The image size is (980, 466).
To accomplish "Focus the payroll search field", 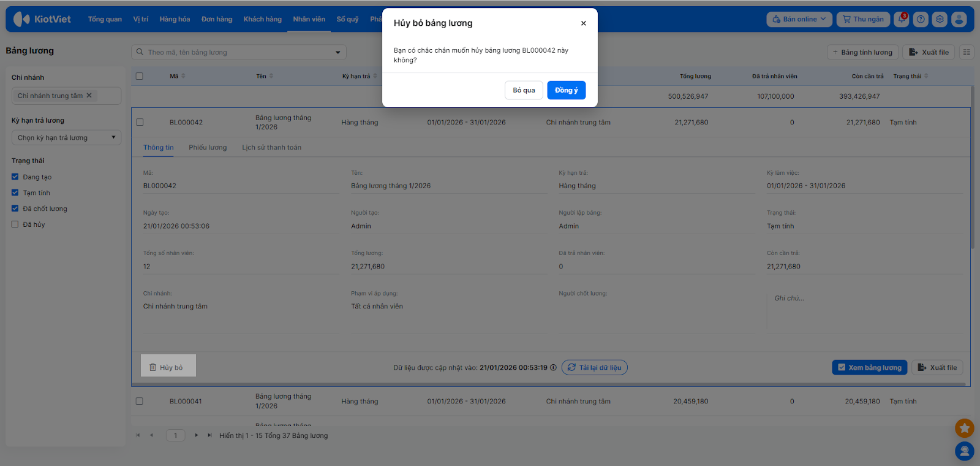I will coord(239,52).
